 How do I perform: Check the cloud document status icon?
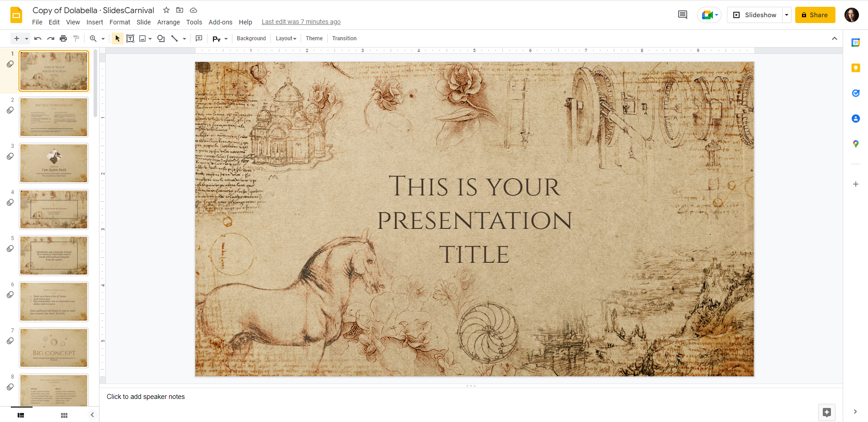193,10
